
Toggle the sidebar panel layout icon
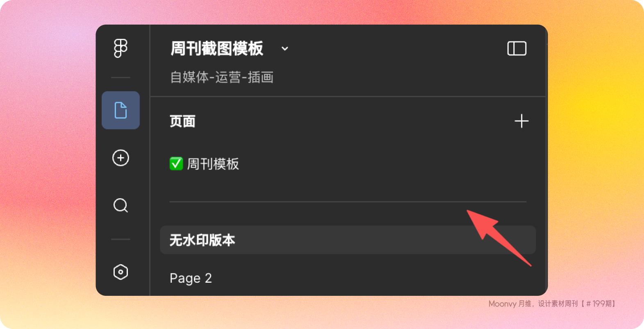(x=517, y=48)
